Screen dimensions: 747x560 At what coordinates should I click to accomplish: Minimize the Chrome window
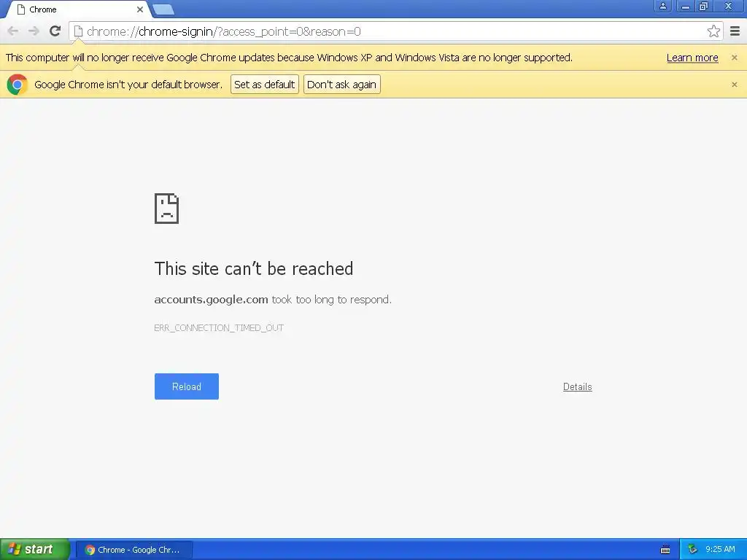pos(686,6)
